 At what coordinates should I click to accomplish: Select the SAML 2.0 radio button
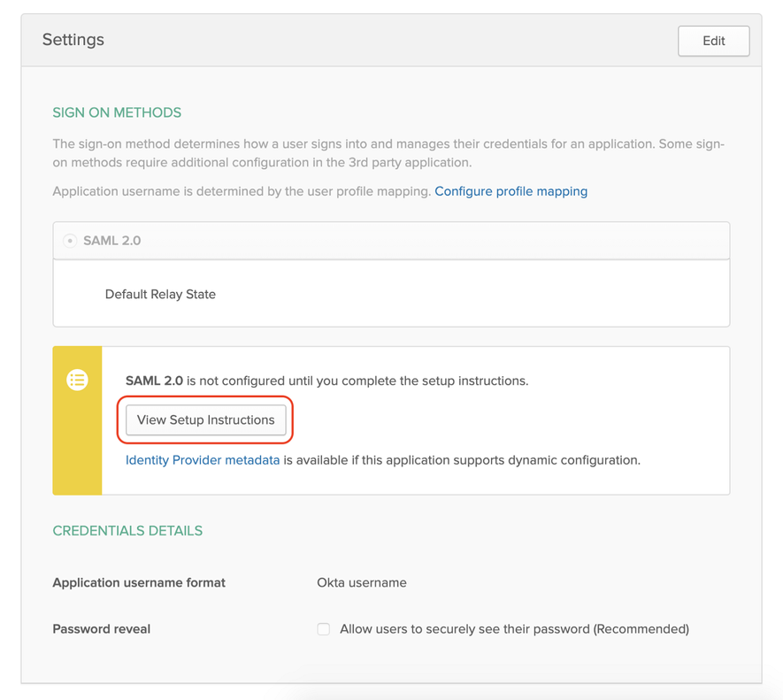click(x=69, y=240)
